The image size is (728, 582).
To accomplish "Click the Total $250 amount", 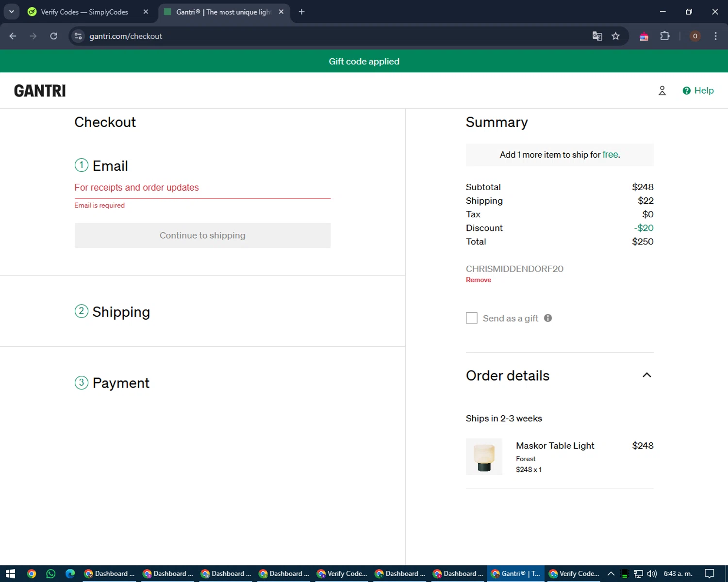I will pyautogui.click(x=643, y=242).
